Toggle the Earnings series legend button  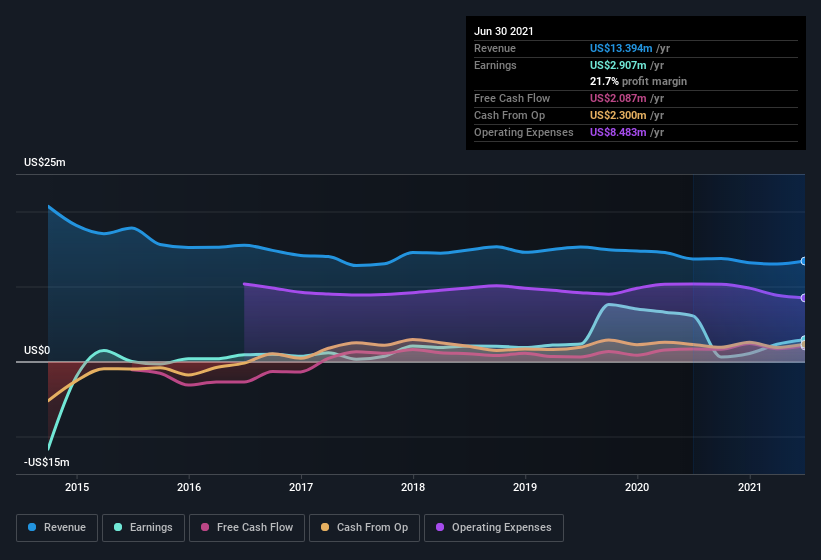pos(143,528)
